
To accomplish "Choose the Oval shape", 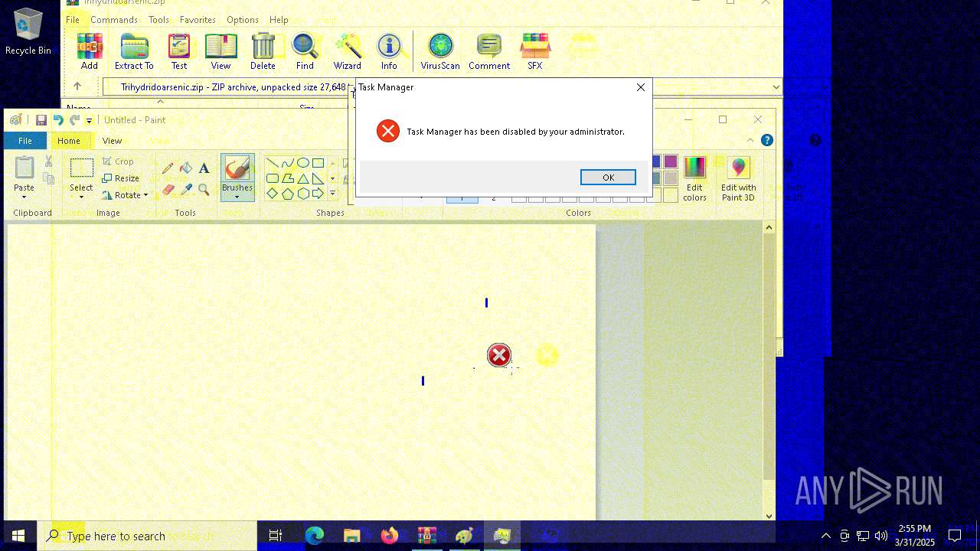I will click(x=302, y=163).
